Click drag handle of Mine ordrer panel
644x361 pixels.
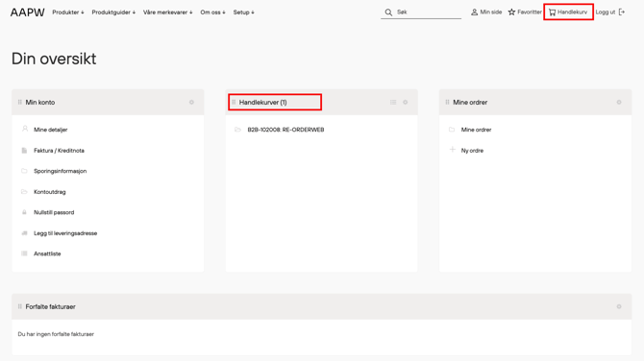447,102
